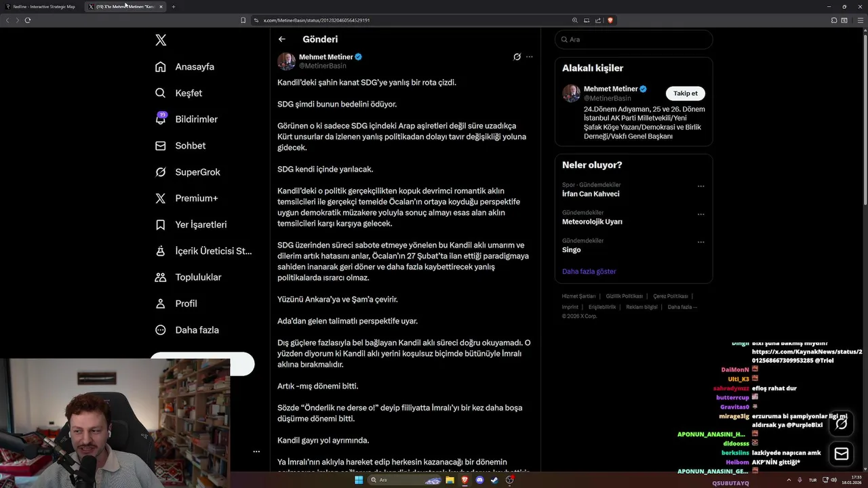
Task: Open options for İrfan Can Kahveci trend
Action: 701,186
